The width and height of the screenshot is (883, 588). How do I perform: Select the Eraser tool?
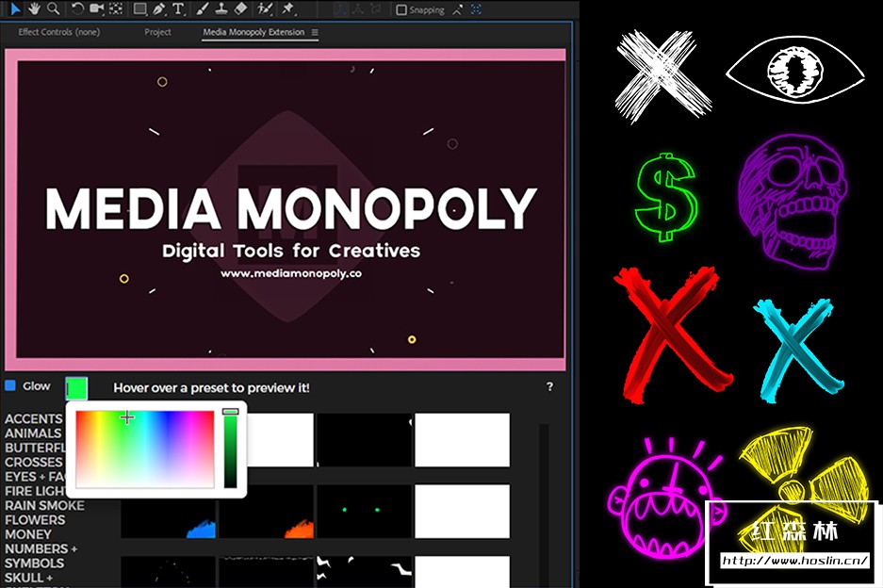(240, 8)
